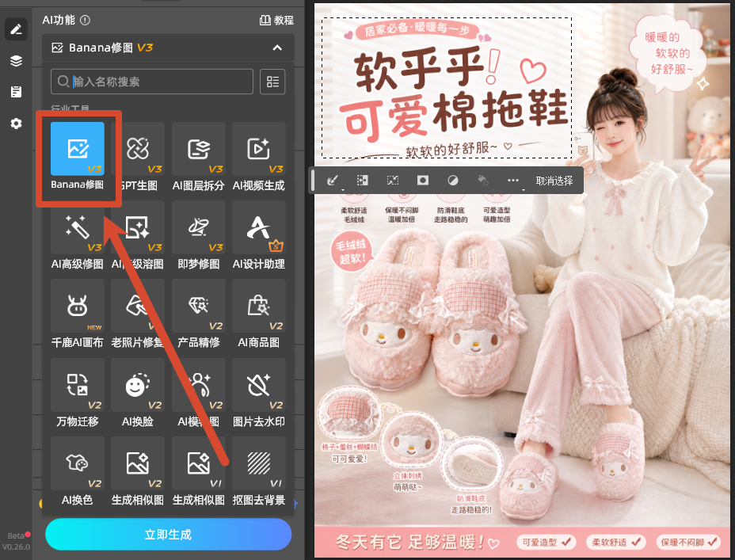Viewport: 735px width, 560px height.
Task: Select the 老照片修复 tool
Action: point(138,314)
